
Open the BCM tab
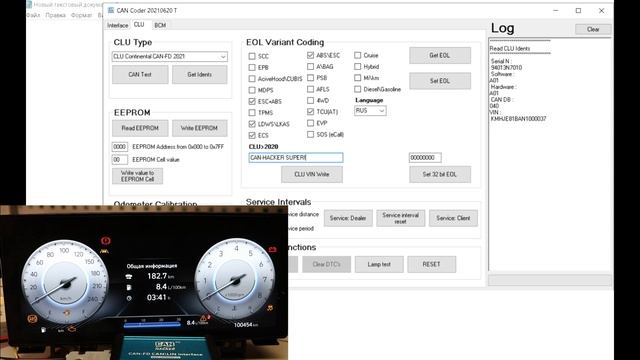pyautogui.click(x=160, y=25)
